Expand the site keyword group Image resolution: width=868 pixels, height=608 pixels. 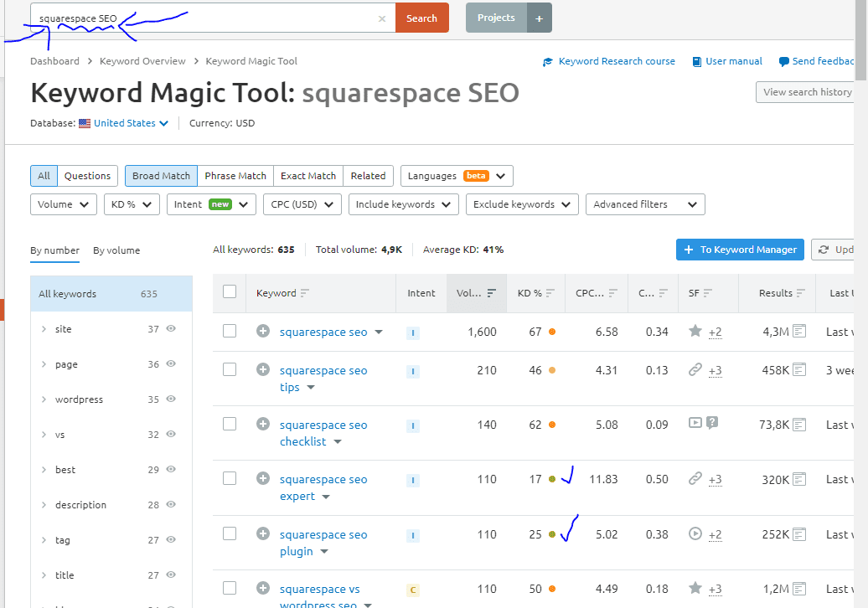tap(44, 328)
